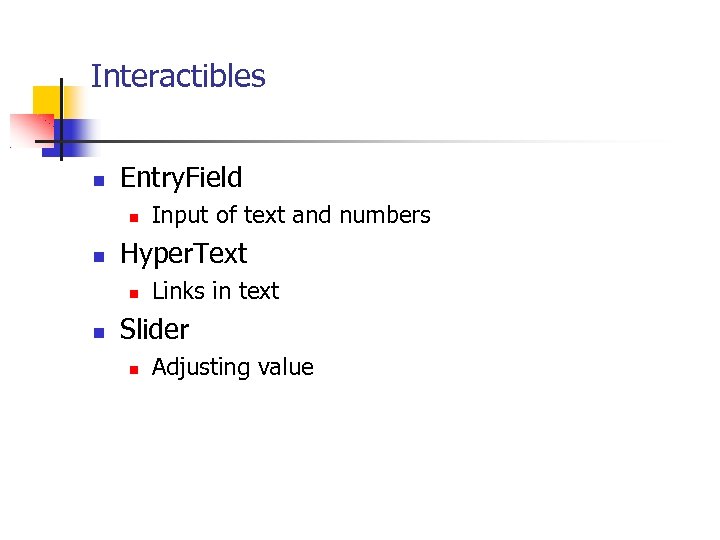Select the Interactibles slide title
Screen dimensions: 720x540
[178, 77]
